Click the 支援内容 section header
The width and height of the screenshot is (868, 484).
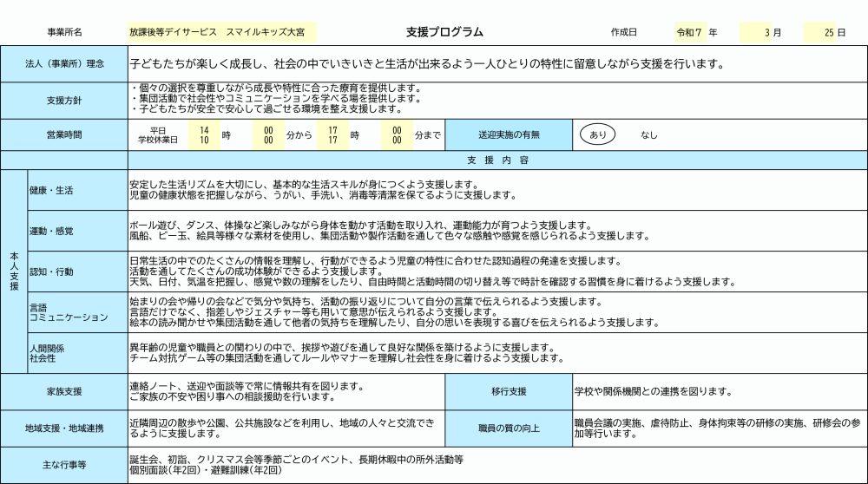click(497, 160)
